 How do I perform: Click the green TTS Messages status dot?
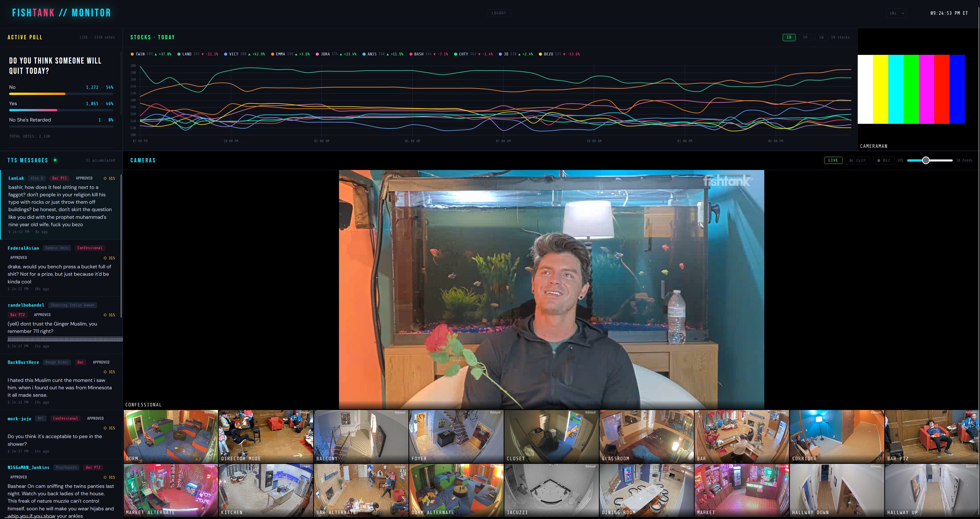[x=55, y=160]
